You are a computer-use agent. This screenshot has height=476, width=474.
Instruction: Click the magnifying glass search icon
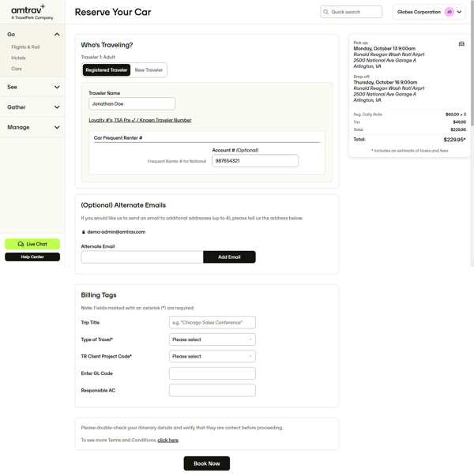point(326,12)
